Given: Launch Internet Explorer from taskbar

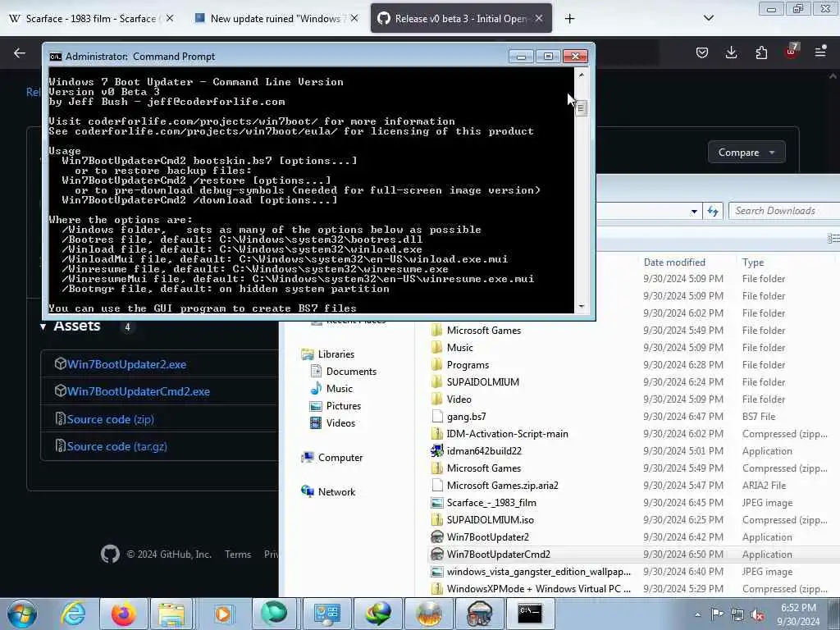Looking at the screenshot, I should point(73,614).
